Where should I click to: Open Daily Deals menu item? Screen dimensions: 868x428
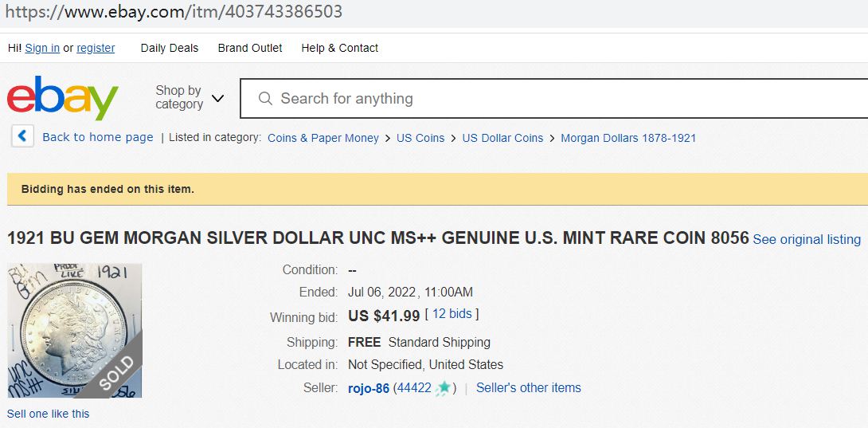point(170,48)
